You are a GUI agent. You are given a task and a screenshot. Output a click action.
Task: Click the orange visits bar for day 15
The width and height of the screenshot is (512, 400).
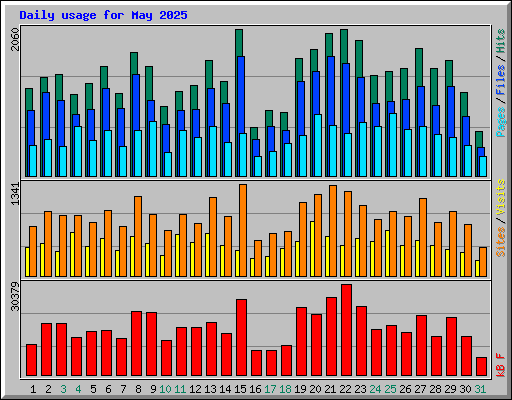pos(243,230)
